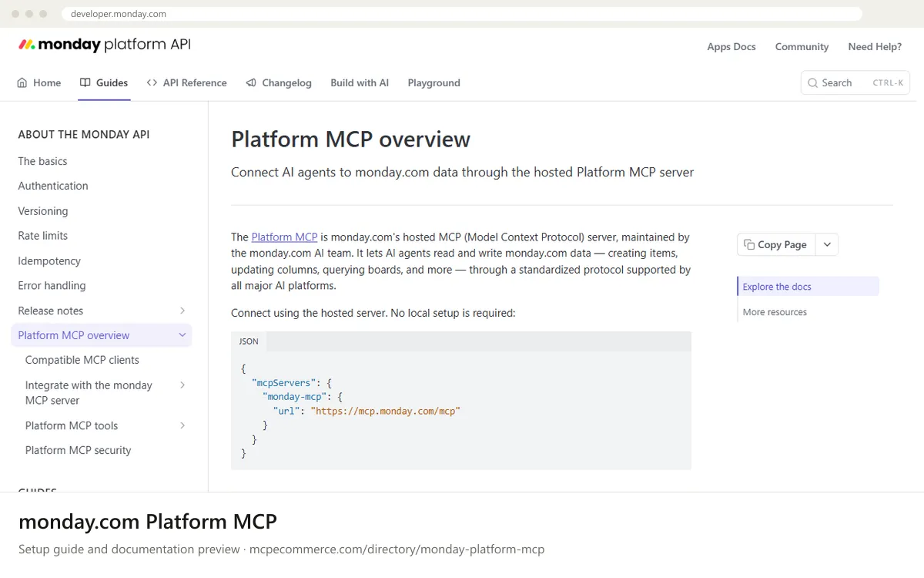Click the Changelog megaphone icon
Image resolution: width=924 pixels, height=578 pixels.
[251, 83]
